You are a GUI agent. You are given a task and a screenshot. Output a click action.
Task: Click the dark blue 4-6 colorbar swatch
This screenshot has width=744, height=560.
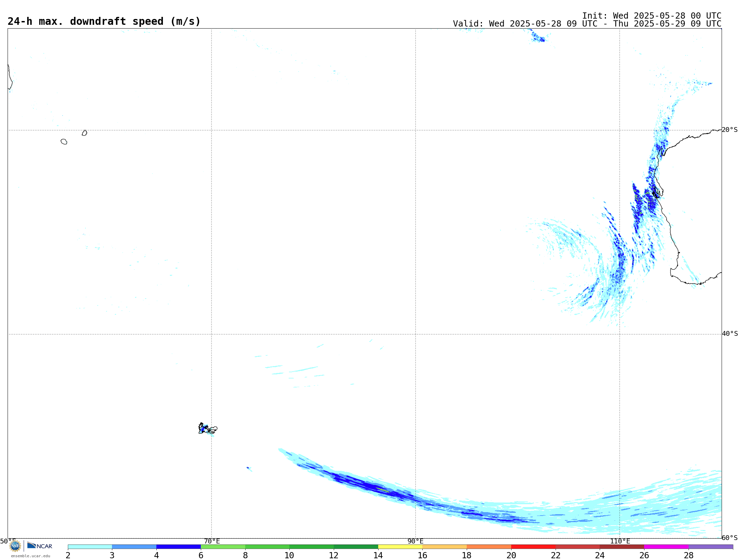[178, 547]
